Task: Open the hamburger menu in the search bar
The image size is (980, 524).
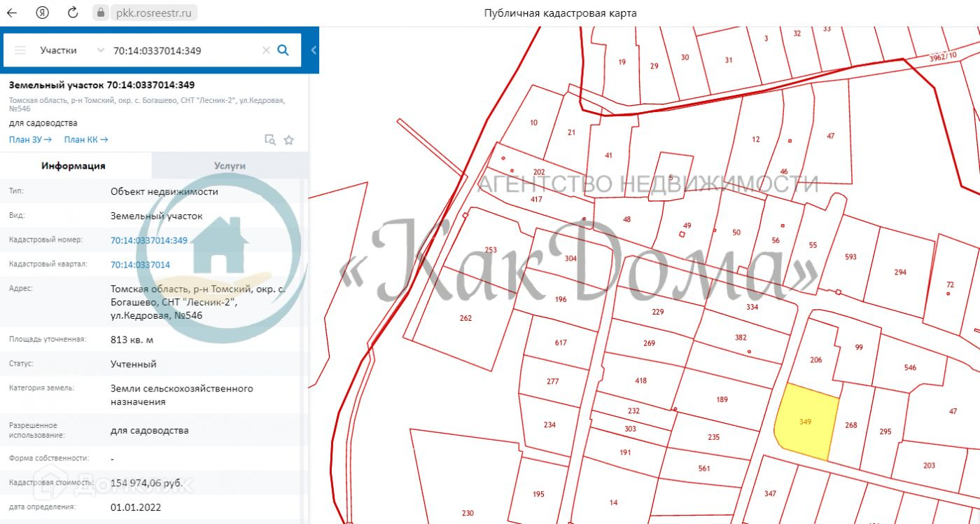Action: coord(20,50)
